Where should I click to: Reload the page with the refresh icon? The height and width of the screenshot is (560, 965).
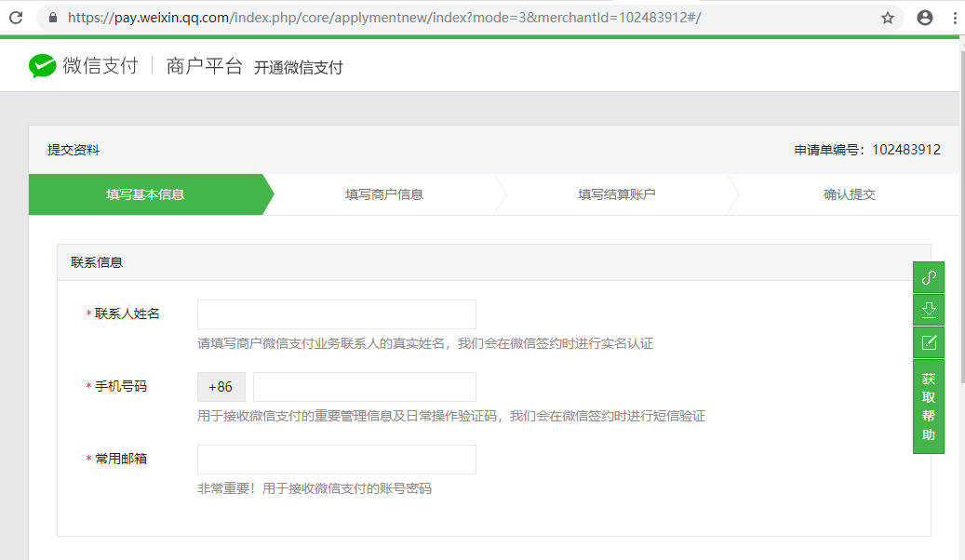pos(16,18)
